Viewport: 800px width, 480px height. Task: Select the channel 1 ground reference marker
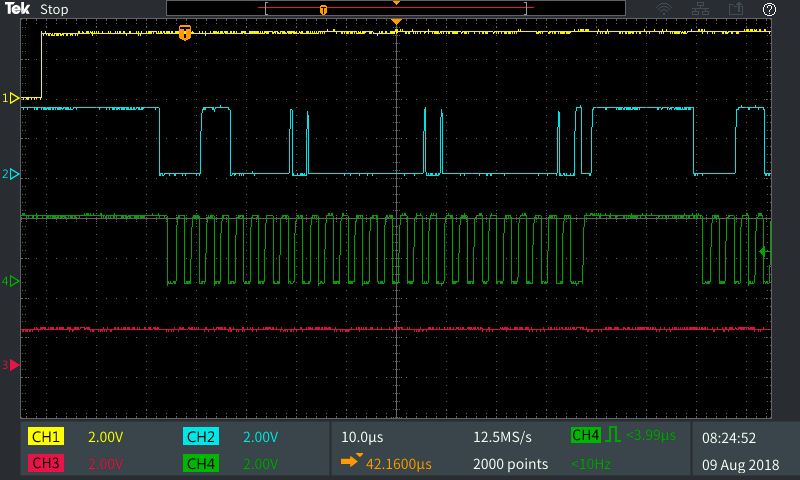point(11,98)
